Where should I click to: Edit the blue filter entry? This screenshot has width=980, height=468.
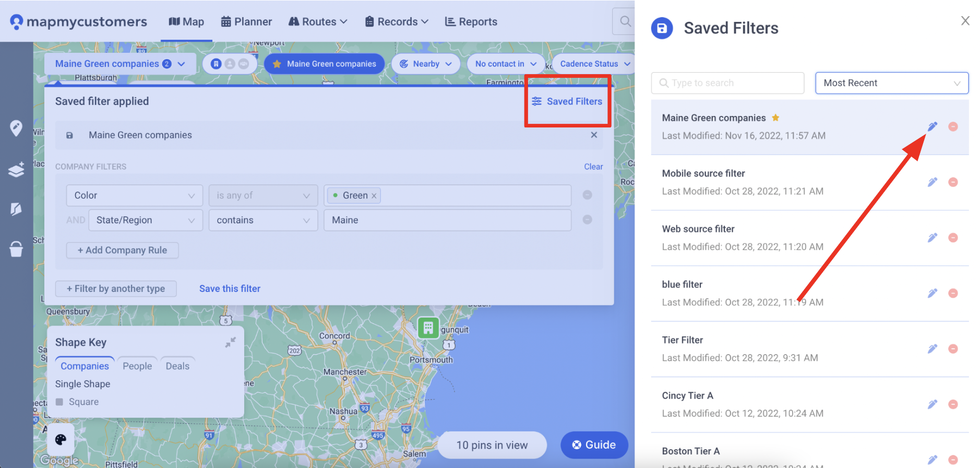coord(933,293)
